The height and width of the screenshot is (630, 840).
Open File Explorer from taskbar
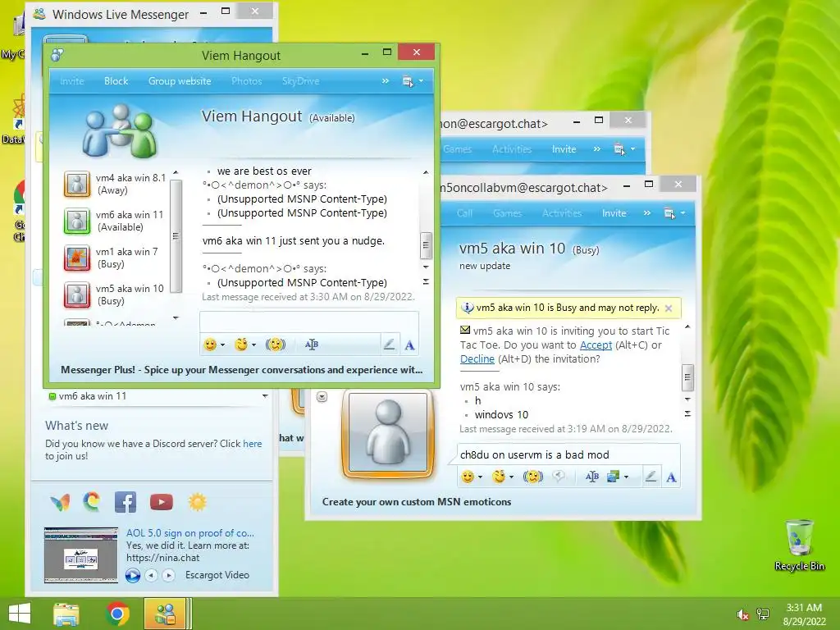coord(66,614)
